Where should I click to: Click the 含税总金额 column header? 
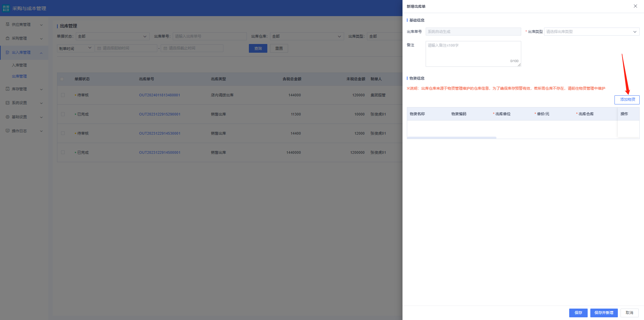click(x=292, y=79)
